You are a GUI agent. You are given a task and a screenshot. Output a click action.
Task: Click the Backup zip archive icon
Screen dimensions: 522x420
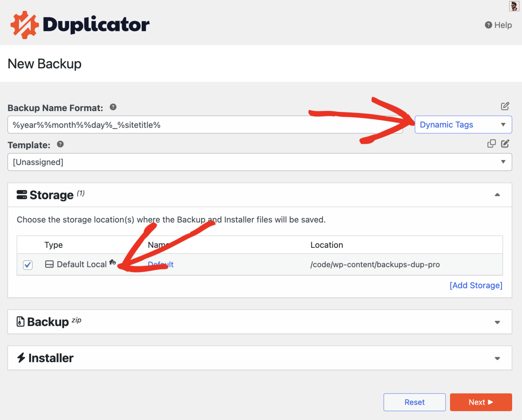tap(20, 321)
